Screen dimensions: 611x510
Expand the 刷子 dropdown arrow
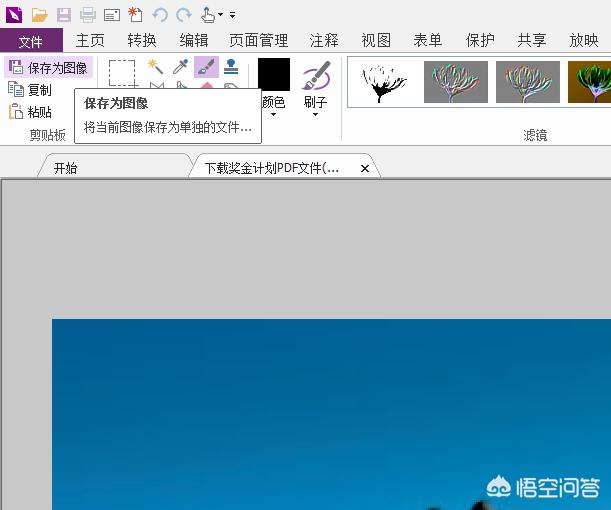pos(315,115)
